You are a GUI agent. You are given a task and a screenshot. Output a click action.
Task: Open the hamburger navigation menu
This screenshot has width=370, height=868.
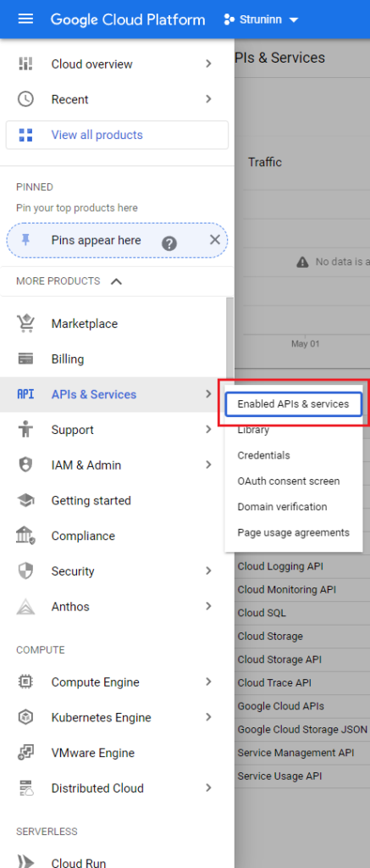25,19
